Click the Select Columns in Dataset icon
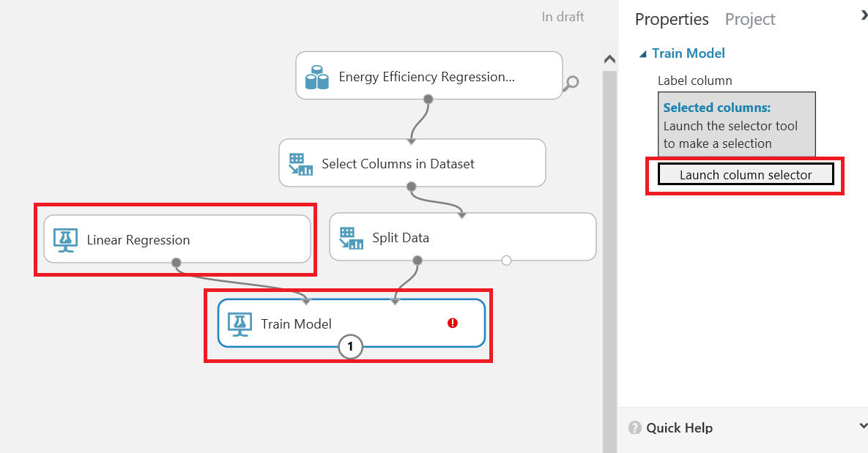The height and width of the screenshot is (453, 868). [300, 164]
